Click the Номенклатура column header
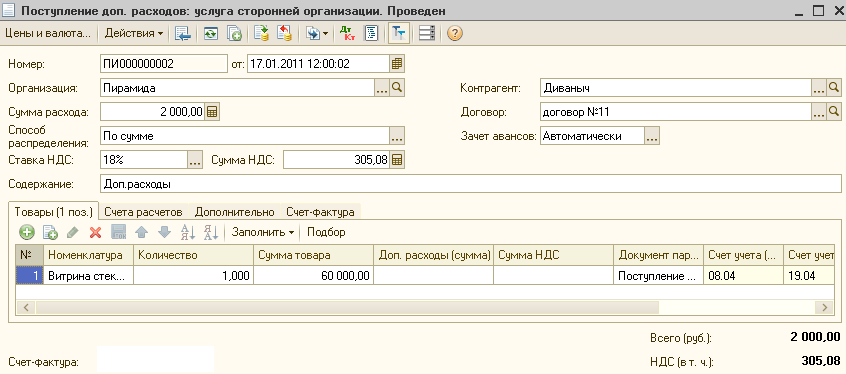 coord(89,256)
